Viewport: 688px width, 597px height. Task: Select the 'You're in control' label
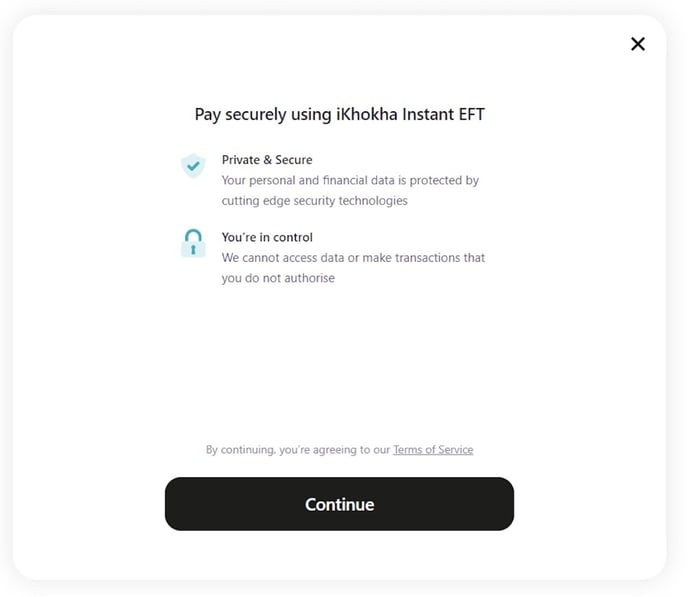[267, 238]
